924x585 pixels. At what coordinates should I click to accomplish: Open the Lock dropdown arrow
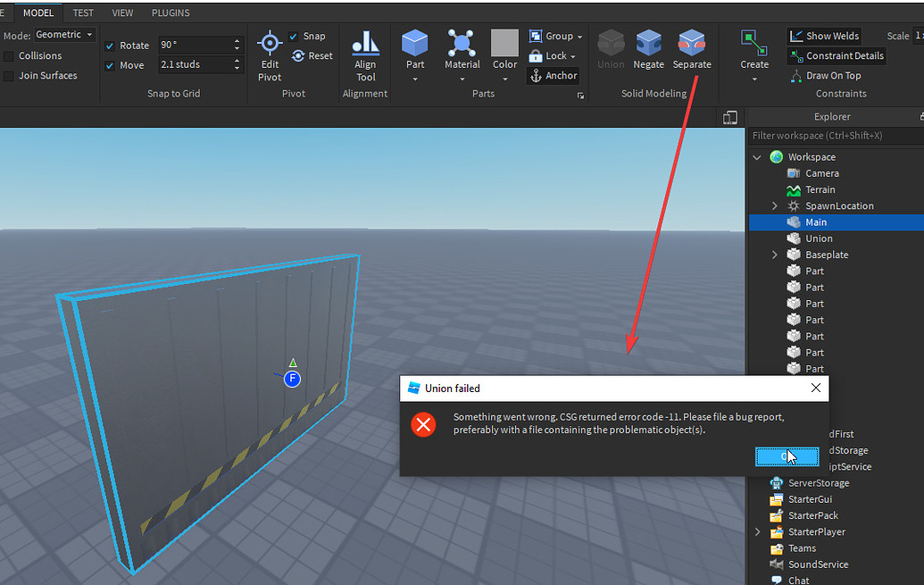pyautogui.click(x=572, y=56)
